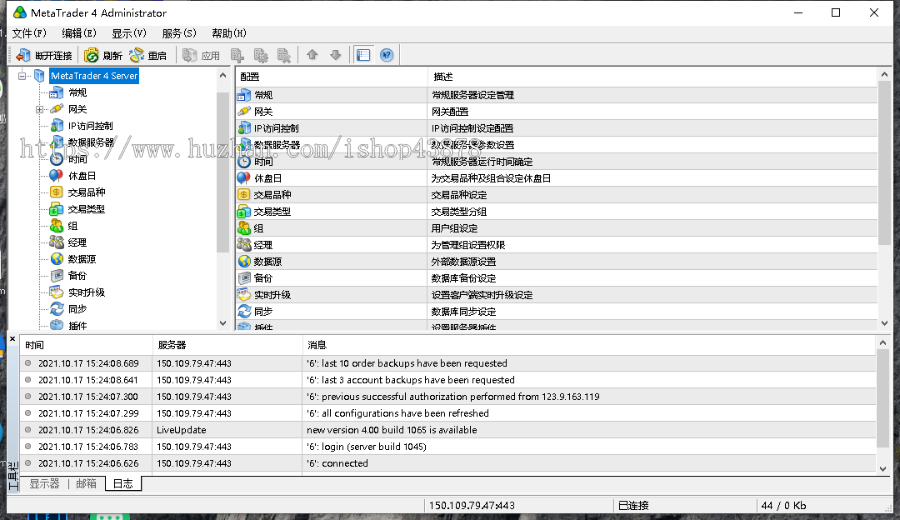The image size is (900, 520).
Task: Click the 网关 icon in configuration list
Action: [245, 111]
